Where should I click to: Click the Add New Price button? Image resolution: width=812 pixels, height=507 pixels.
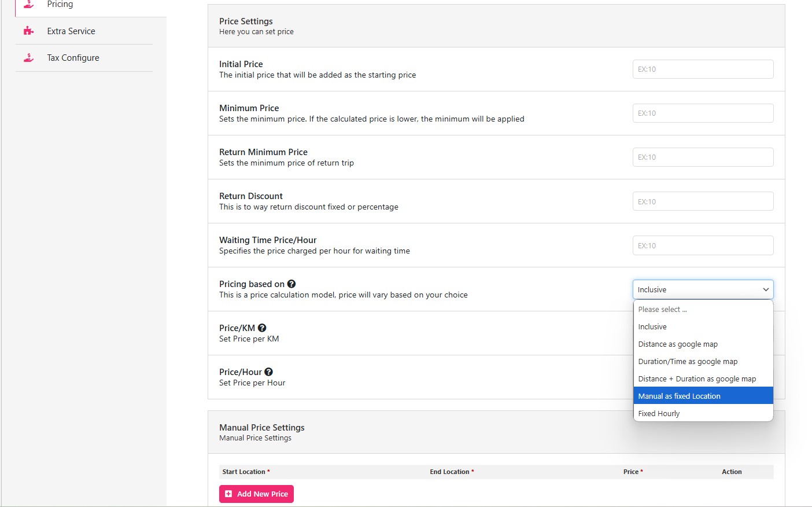coord(256,494)
